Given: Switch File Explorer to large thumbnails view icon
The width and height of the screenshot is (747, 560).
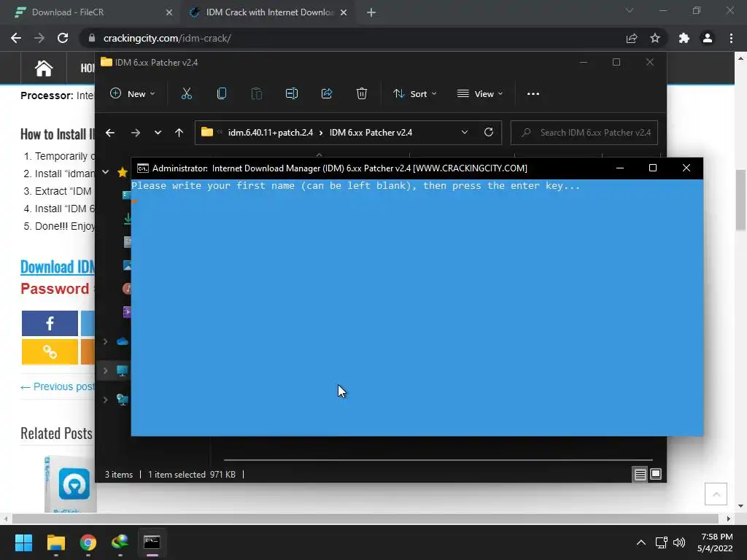Looking at the screenshot, I should click(656, 474).
